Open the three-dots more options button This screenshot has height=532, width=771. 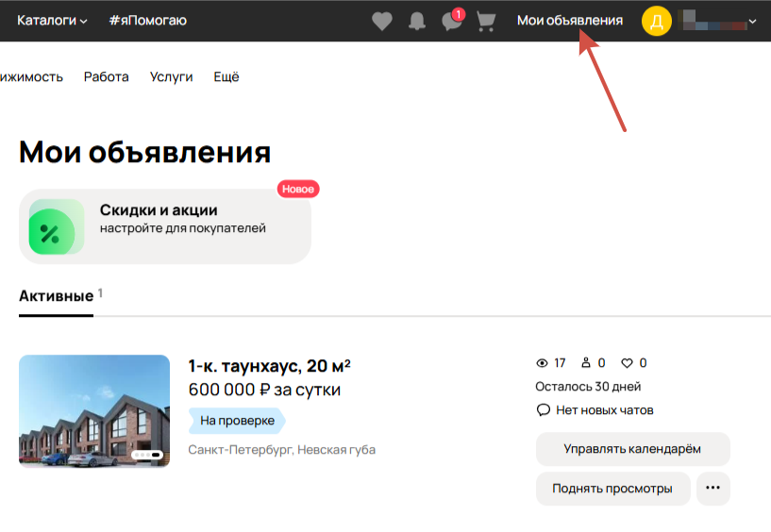[712, 488]
